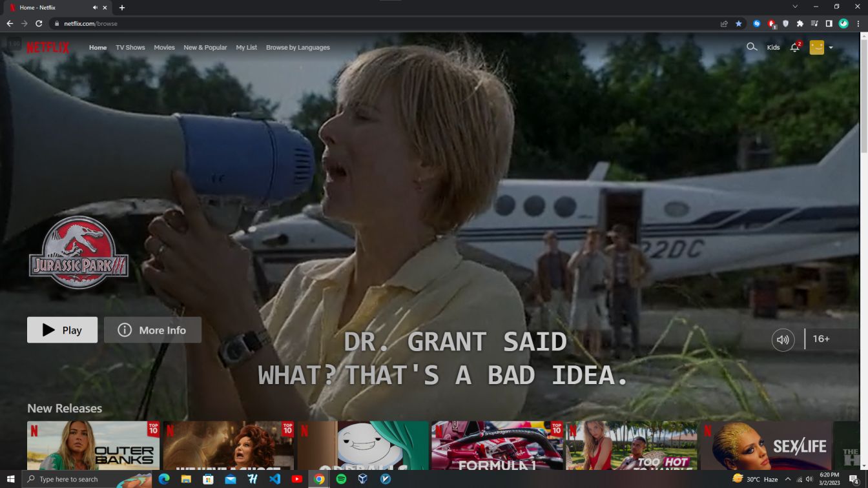Screen dimensions: 868x488
Task: Toggle the bookmark star icon
Action: pos(739,23)
